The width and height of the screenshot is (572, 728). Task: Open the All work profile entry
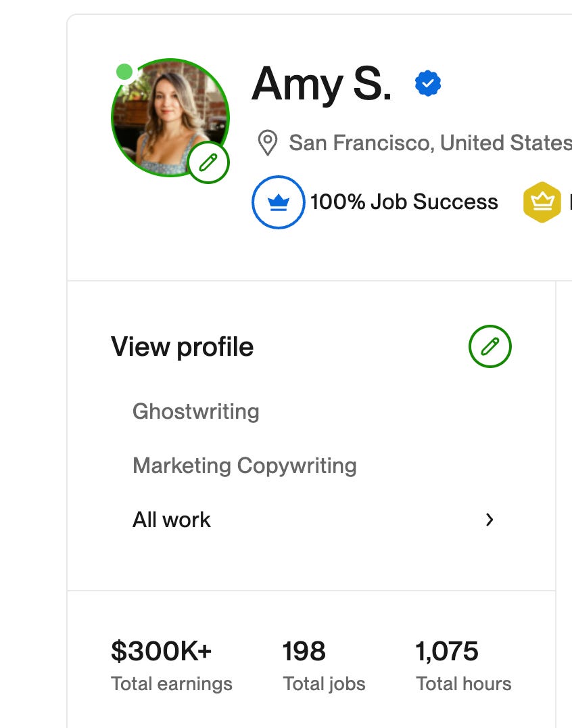[x=172, y=520]
